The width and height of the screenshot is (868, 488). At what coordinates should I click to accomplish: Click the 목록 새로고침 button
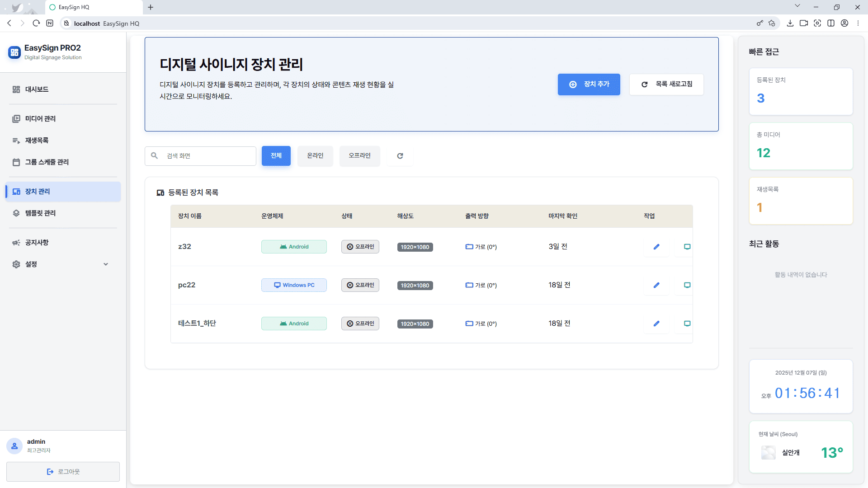point(666,84)
